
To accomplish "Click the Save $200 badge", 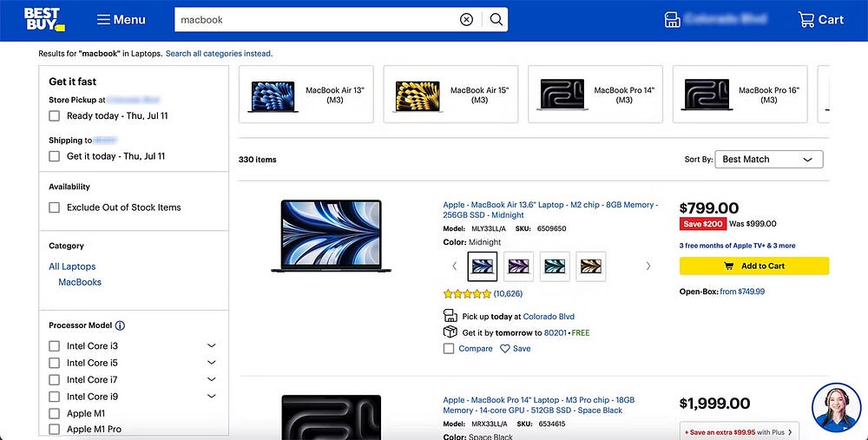I will click(702, 224).
